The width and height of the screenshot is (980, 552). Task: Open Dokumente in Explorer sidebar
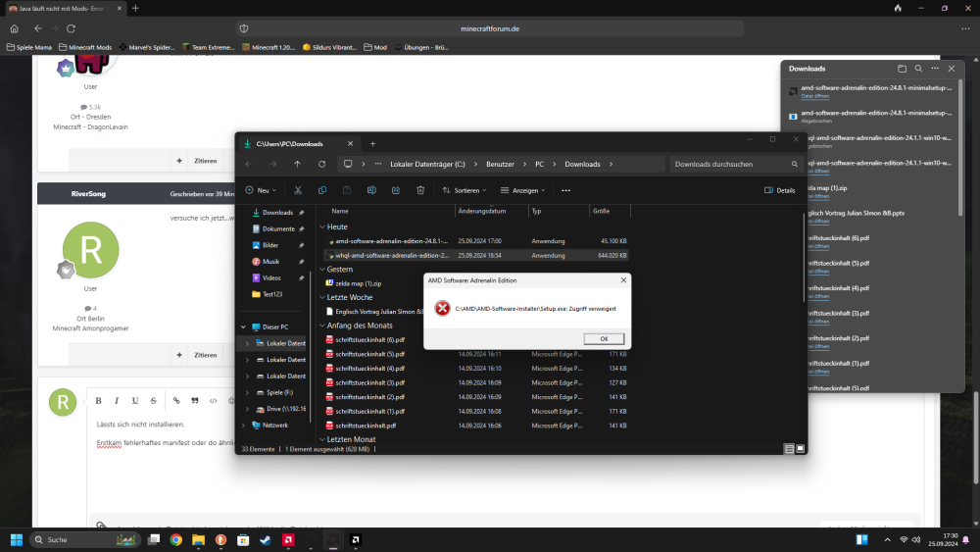277,228
